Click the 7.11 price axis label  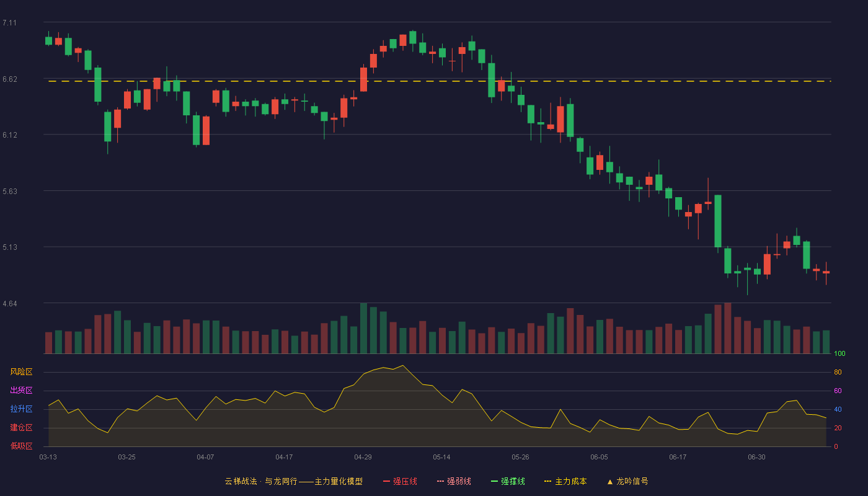[x=9, y=23]
